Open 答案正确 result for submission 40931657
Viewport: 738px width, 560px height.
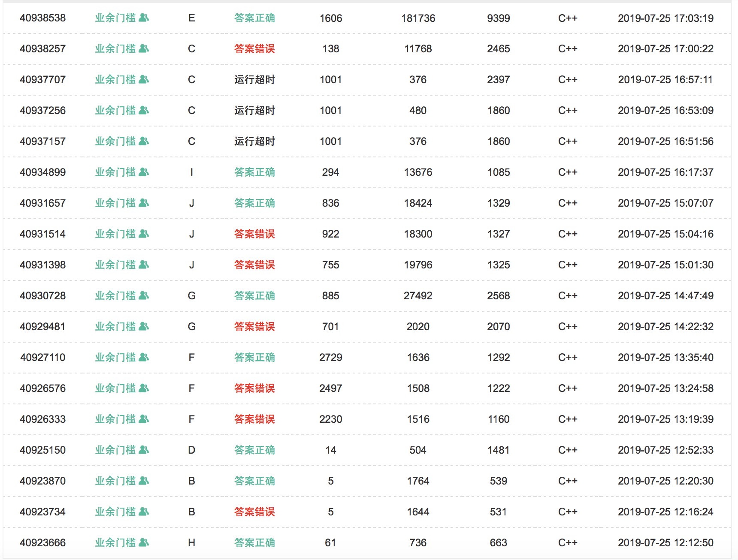pyautogui.click(x=254, y=203)
